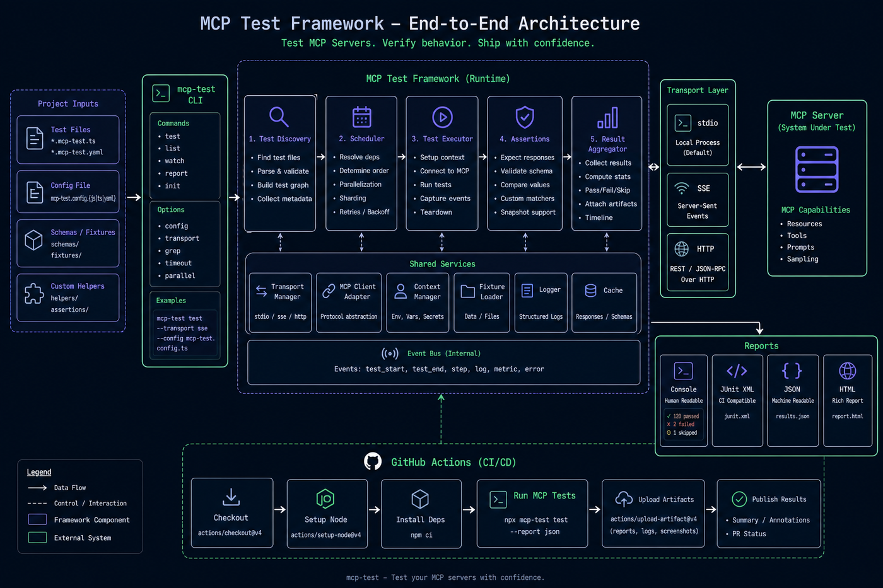This screenshot has width=883, height=588.
Task: Click 'Retries / Backoff' in Scheduler
Action: (x=365, y=212)
